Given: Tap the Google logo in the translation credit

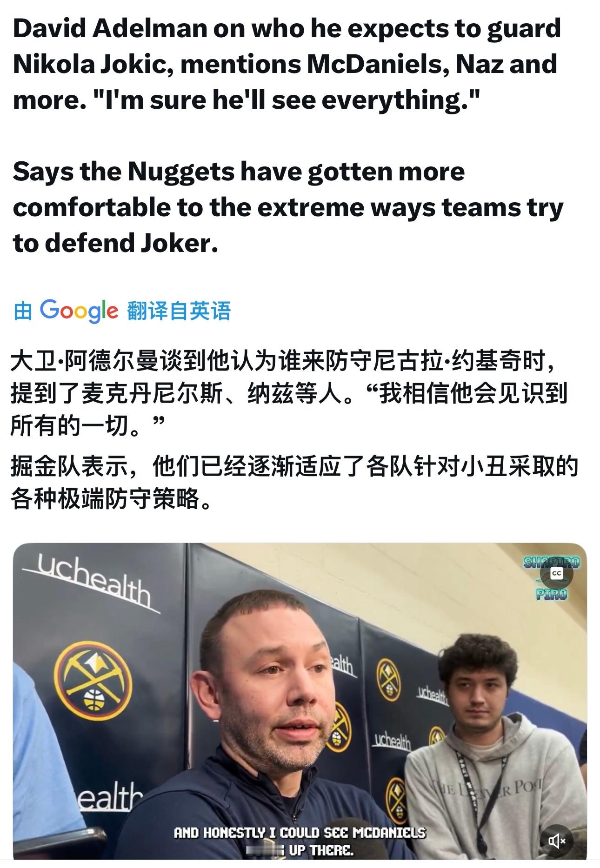Looking at the screenshot, I should click(79, 311).
